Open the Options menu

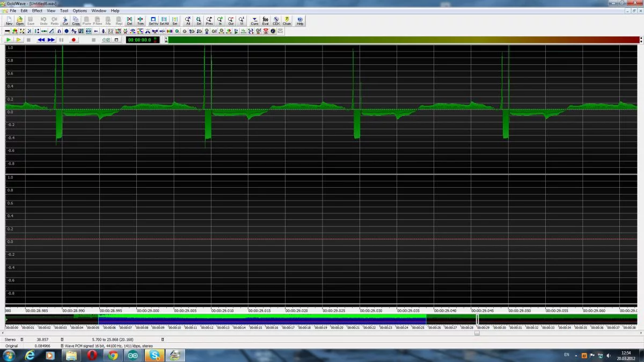(80, 11)
